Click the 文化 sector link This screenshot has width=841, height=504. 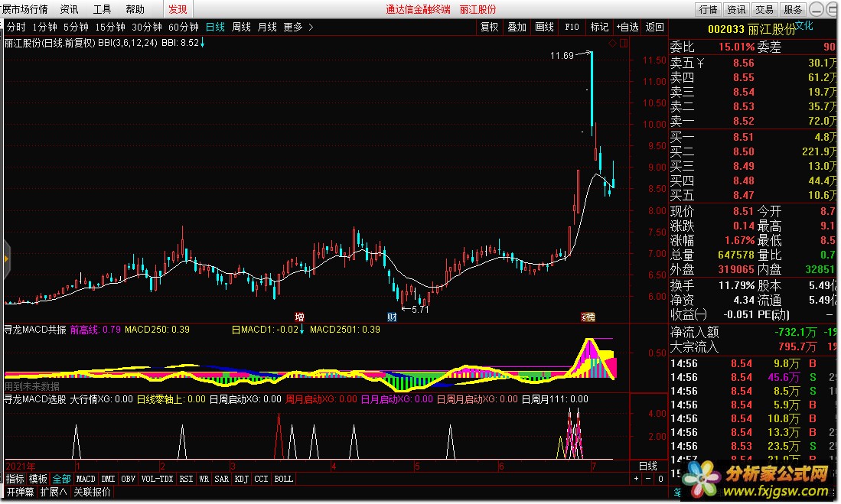click(804, 25)
